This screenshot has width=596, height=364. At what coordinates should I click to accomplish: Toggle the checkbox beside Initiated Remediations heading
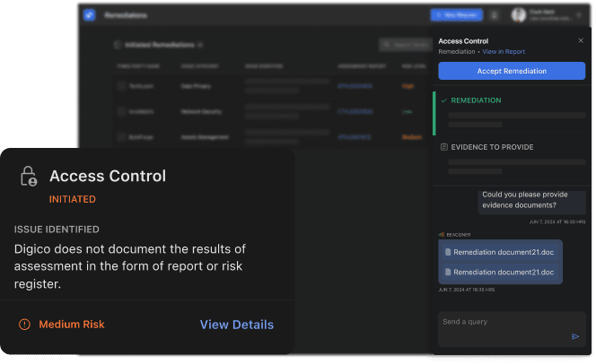(x=117, y=44)
